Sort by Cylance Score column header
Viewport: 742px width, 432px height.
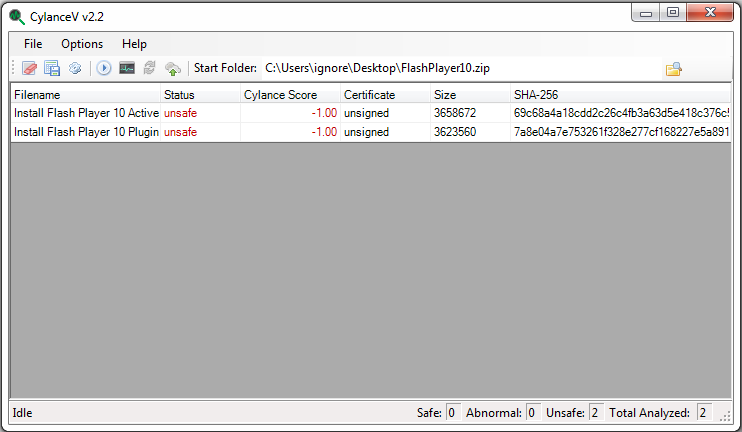[x=291, y=95]
